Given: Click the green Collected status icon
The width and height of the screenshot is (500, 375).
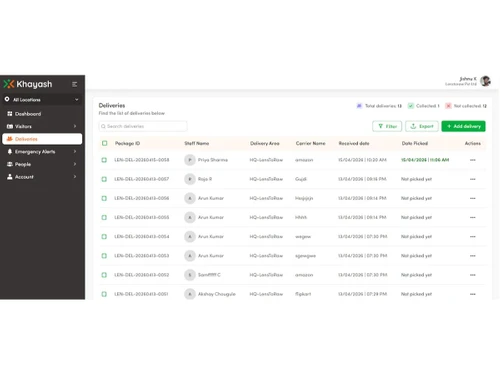Looking at the screenshot, I should click(411, 106).
